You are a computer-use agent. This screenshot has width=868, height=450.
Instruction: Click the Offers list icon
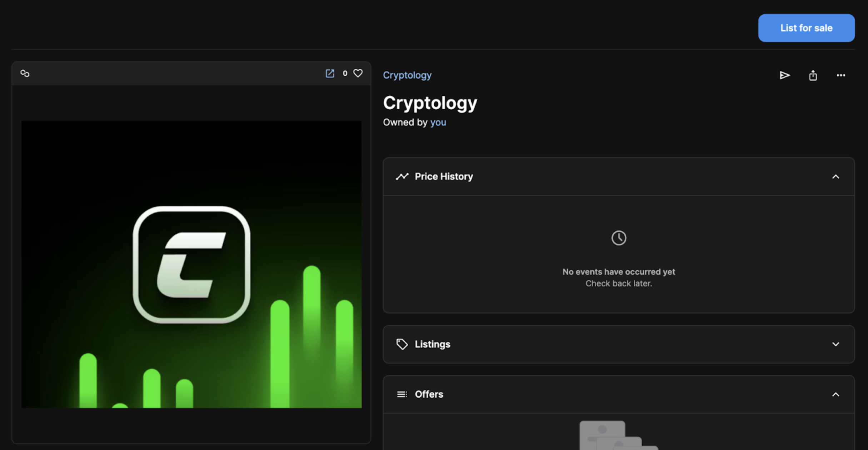[x=402, y=394]
